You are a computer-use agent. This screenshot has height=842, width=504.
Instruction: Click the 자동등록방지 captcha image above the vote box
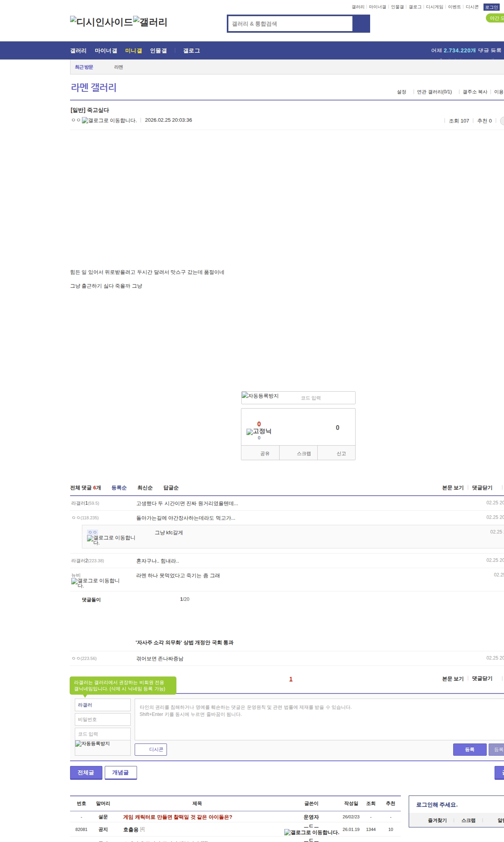(x=260, y=396)
